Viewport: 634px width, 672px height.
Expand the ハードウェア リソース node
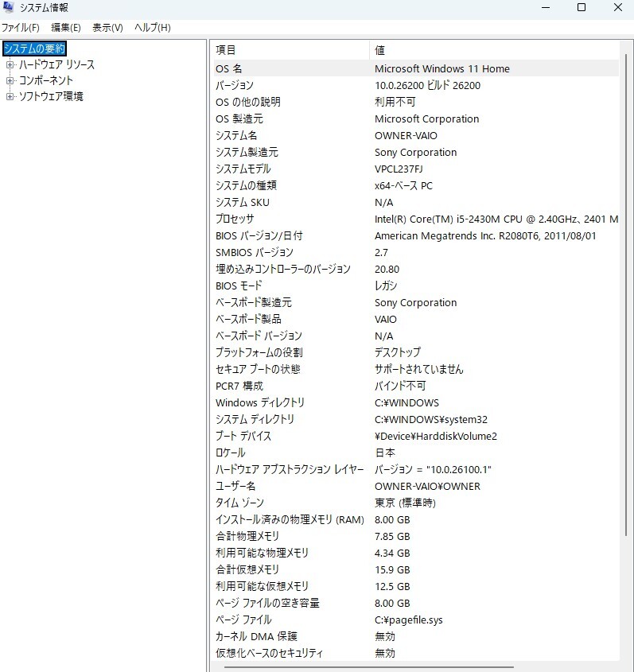tap(10, 64)
